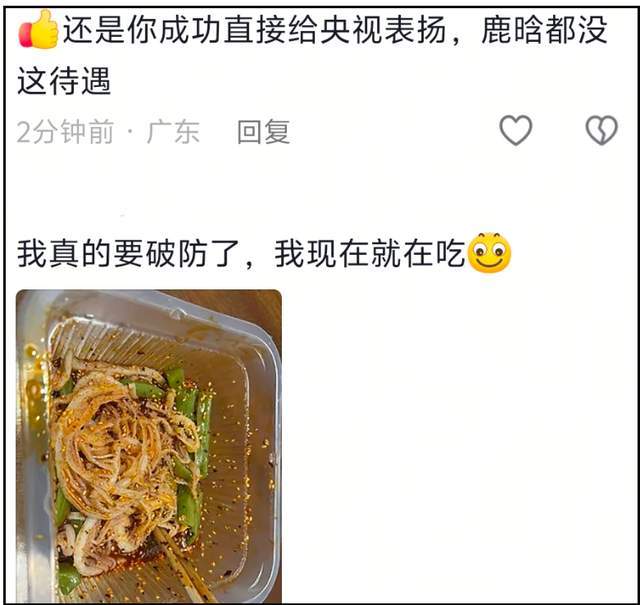Image resolution: width=640 pixels, height=605 pixels.
Task: Click 回复 to reply to the comment
Action: tap(264, 132)
